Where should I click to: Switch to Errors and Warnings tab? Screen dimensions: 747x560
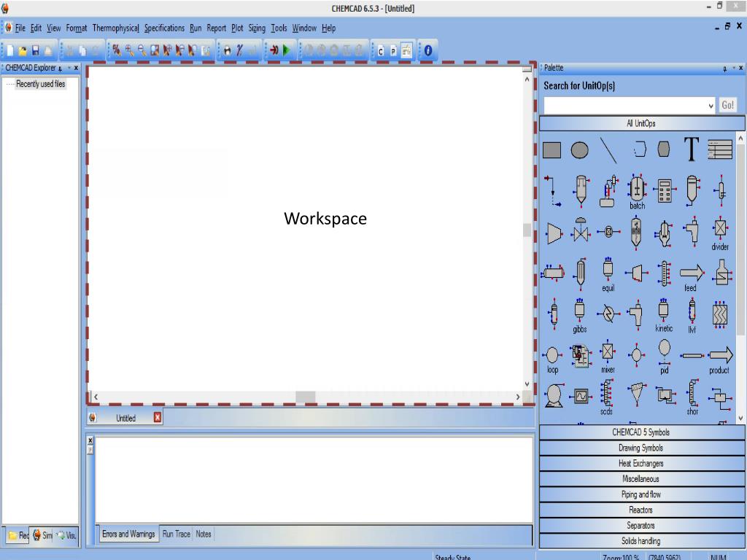(128, 534)
